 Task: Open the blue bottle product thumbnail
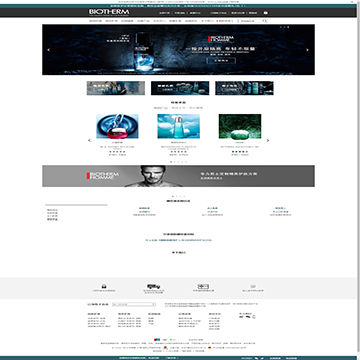pyautogui.click(x=179, y=126)
